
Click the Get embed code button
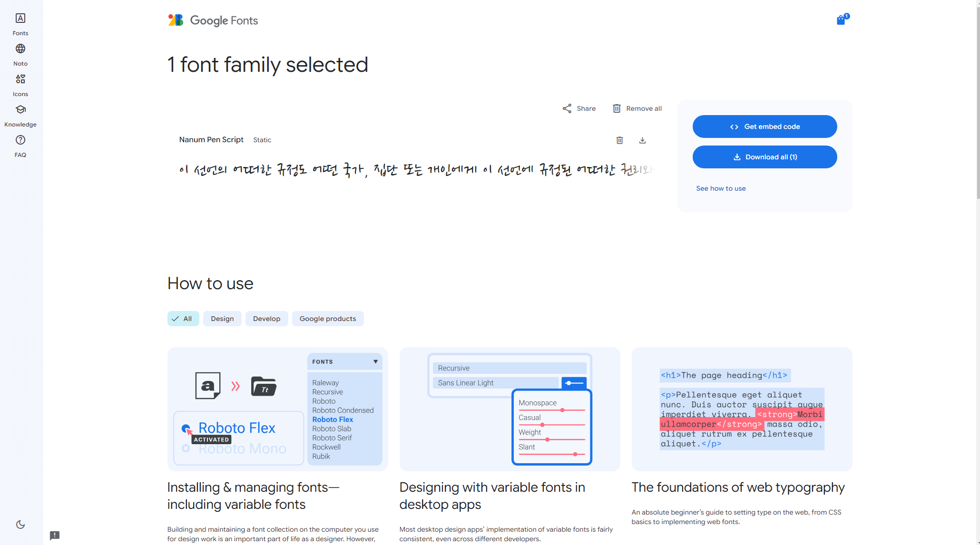(x=764, y=127)
